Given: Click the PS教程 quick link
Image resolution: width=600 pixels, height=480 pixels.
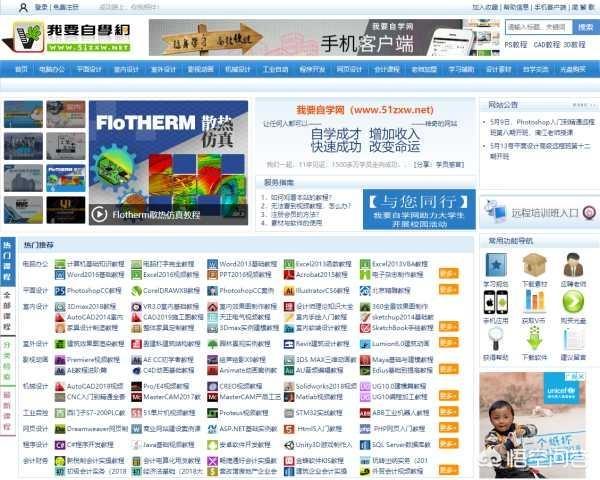Looking at the screenshot, I should pos(516,44).
